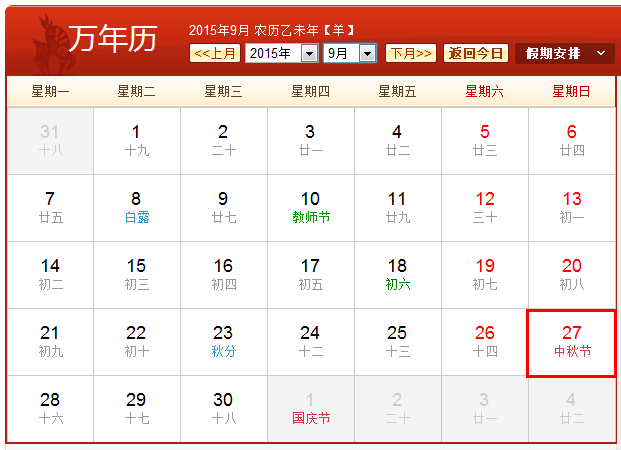Viewport: 621px width, 450px height.
Task: Click the 2015年9月 农历乙未年 title text
Action: 271,30
